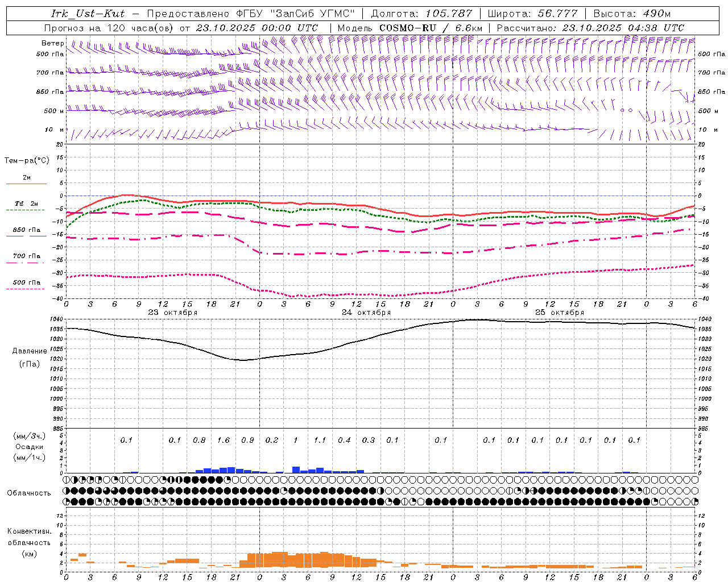
Task: Click the (мм/3ч.) precipitation unit label
Action: pos(29,436)
